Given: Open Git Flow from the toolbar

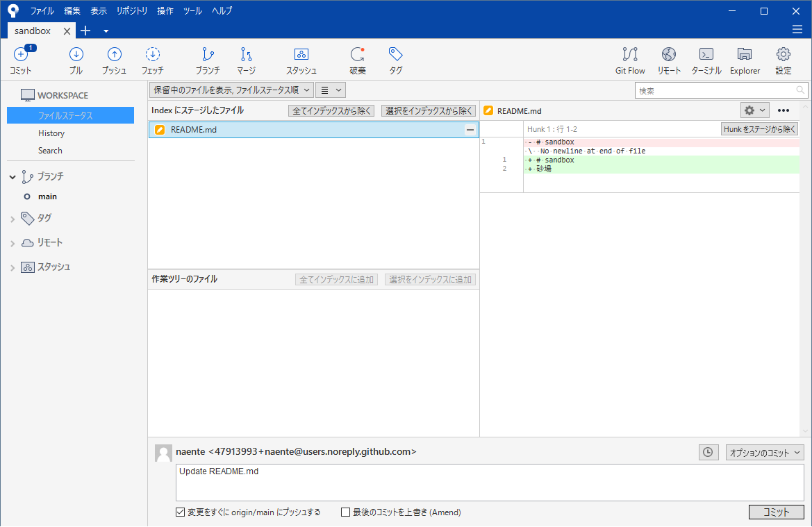Looking at the screenshot, I should pyautogui.click(x=629, y=60).
